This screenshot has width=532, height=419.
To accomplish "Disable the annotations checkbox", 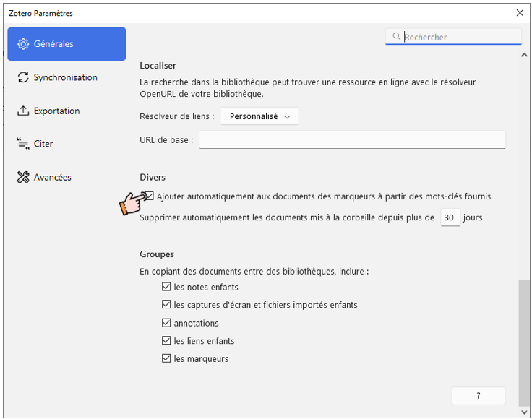I will [x=166, y=323].
